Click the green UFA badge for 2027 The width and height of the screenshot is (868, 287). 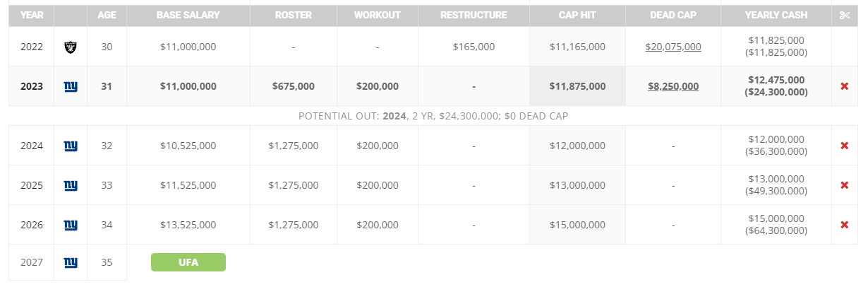[x=188, y=262]
